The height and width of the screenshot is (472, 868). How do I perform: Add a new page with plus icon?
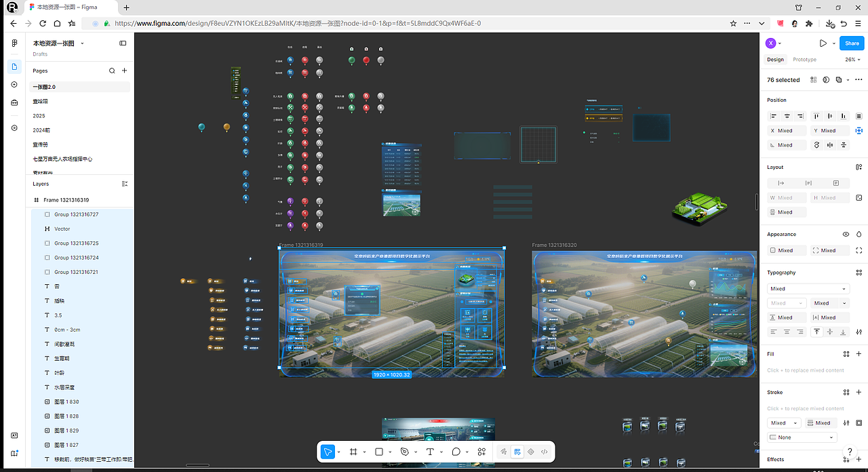124,71
